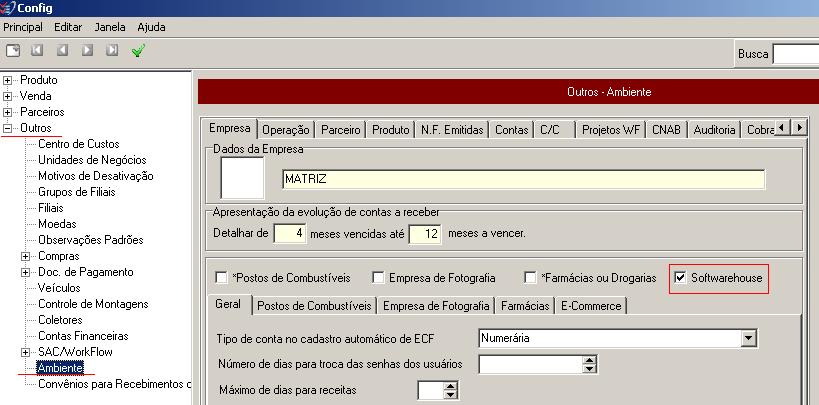Open the Editar menu
This screenshot has height=405, width=819.
(x=68, y=27)
